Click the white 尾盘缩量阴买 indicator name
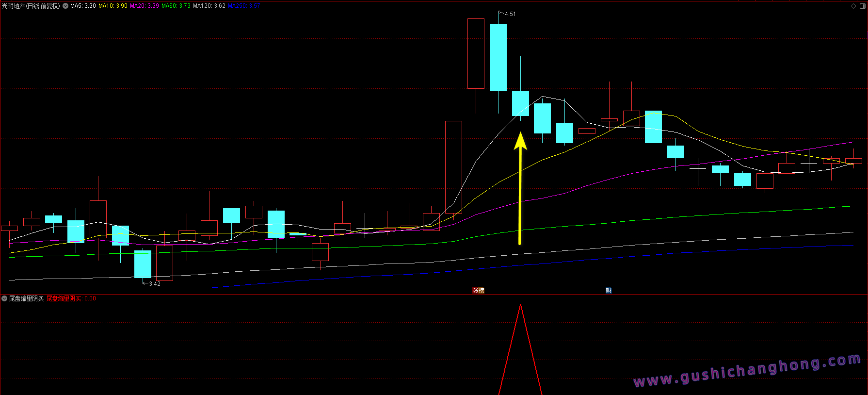 tap(26, 298)
